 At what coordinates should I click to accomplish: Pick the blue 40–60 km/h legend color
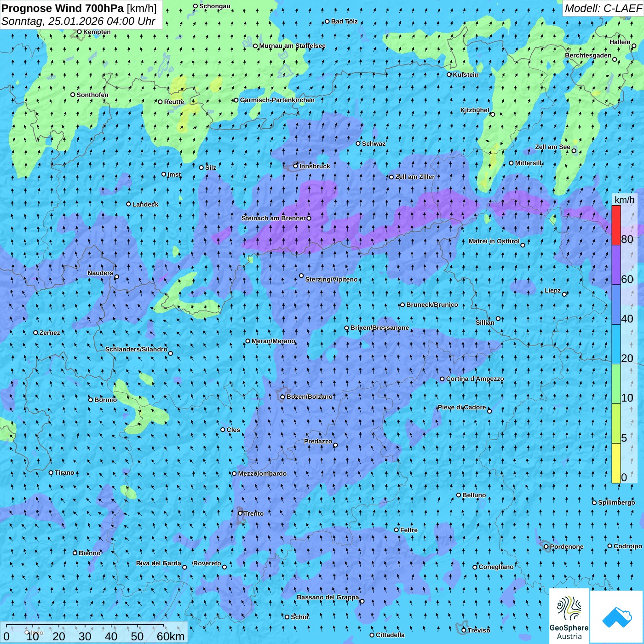(616, 305)
